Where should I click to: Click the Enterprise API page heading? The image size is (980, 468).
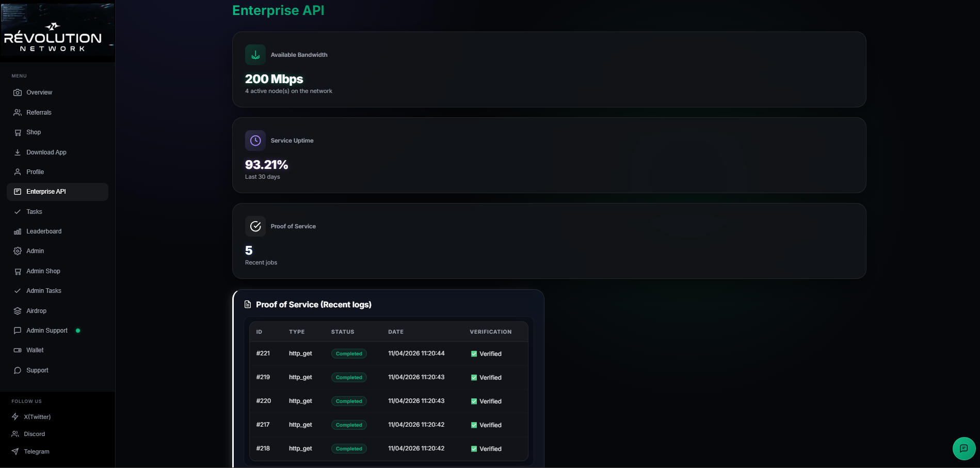click(x=278, y=10)
